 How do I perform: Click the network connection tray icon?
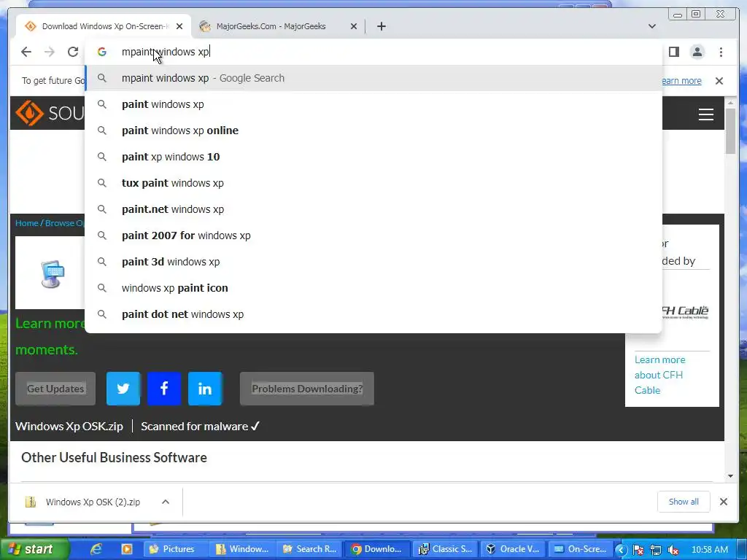656,550
